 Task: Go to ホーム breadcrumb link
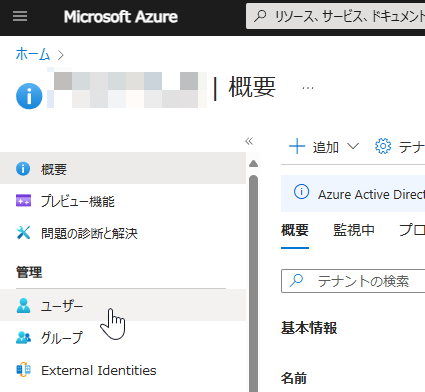point(33,54)
